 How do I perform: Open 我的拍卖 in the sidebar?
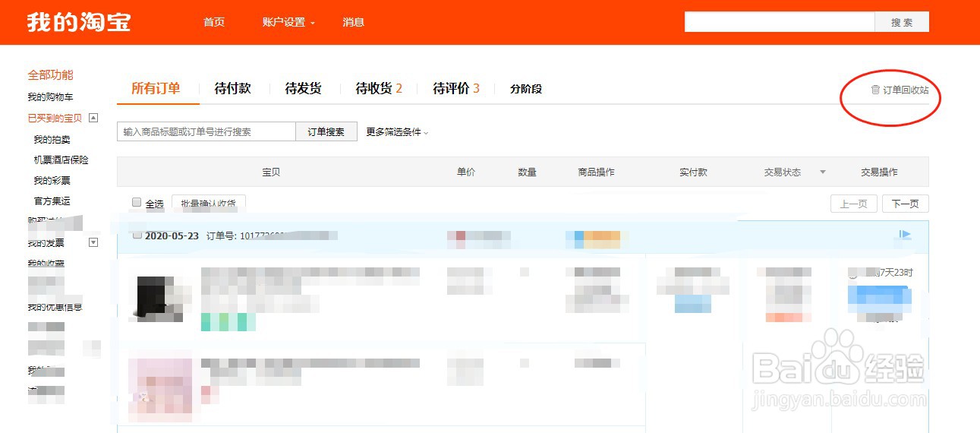(52, 140)
